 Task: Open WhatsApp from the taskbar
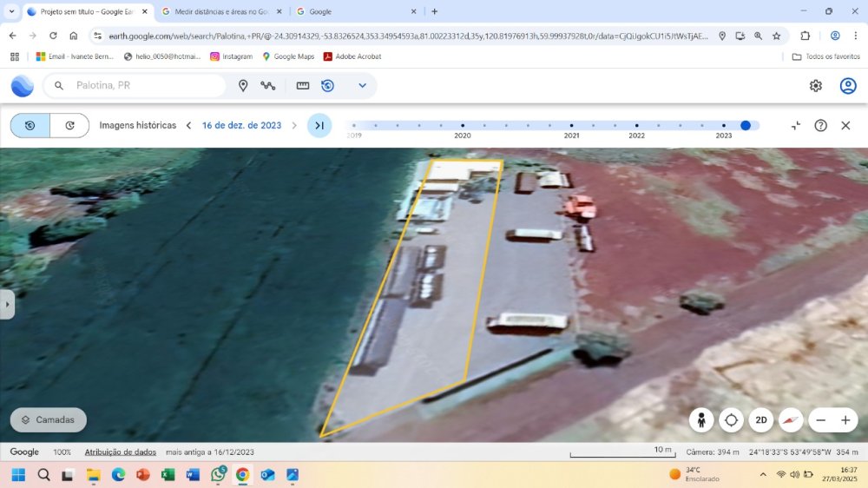(x=218, y=475)
